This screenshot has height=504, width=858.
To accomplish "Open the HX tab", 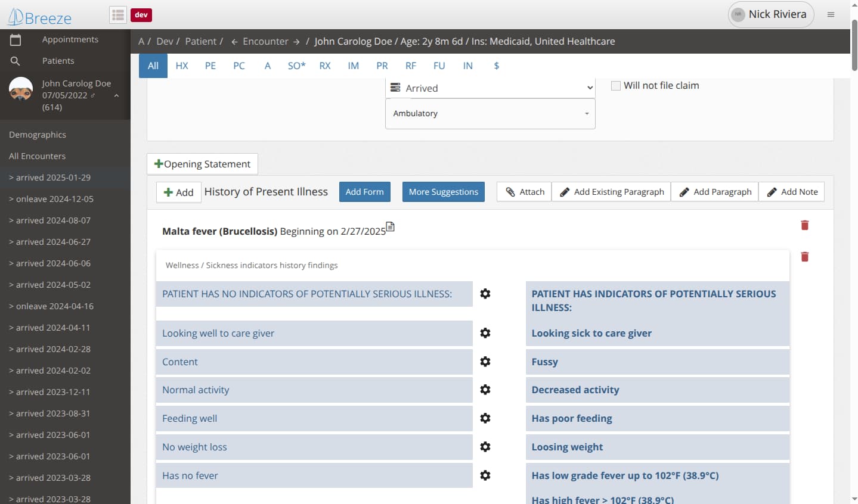I will pos(182,66).
